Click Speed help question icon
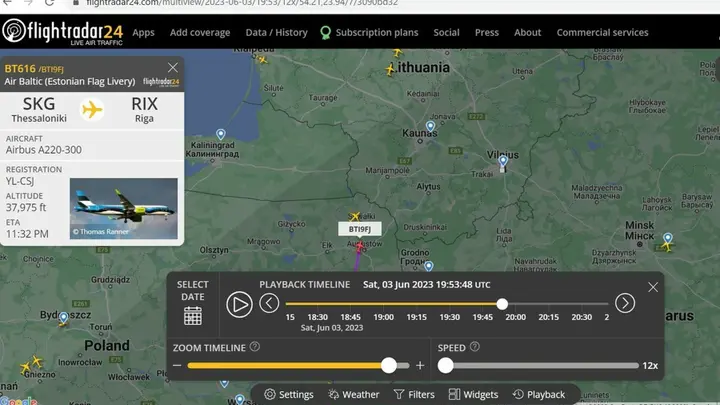 [x=475, y=347]
